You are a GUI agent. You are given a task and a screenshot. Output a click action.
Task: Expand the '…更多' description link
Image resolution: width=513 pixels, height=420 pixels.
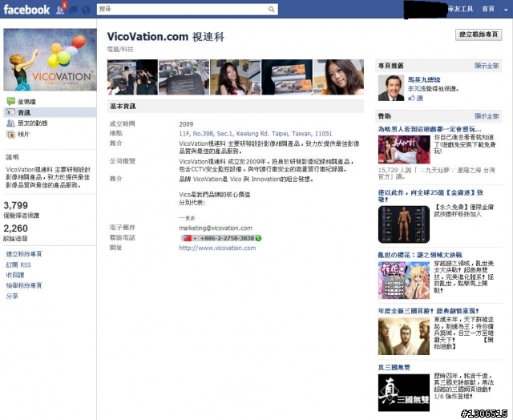coord(187,218)
